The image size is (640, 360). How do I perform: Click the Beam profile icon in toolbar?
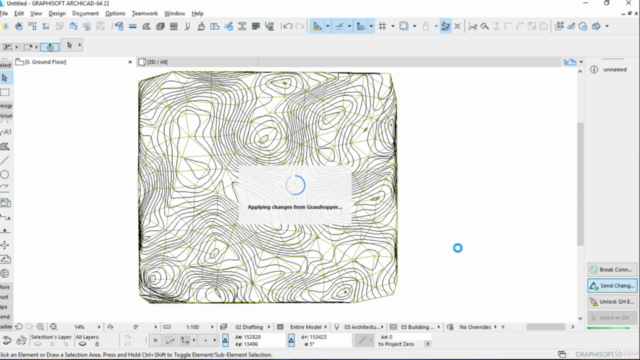(x=242, y=26)
